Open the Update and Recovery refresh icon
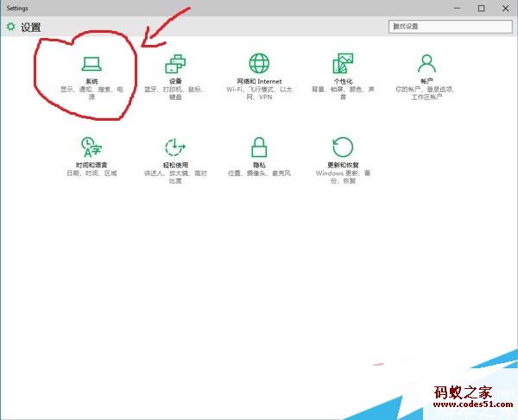The image size is (518, 420). 343,147
